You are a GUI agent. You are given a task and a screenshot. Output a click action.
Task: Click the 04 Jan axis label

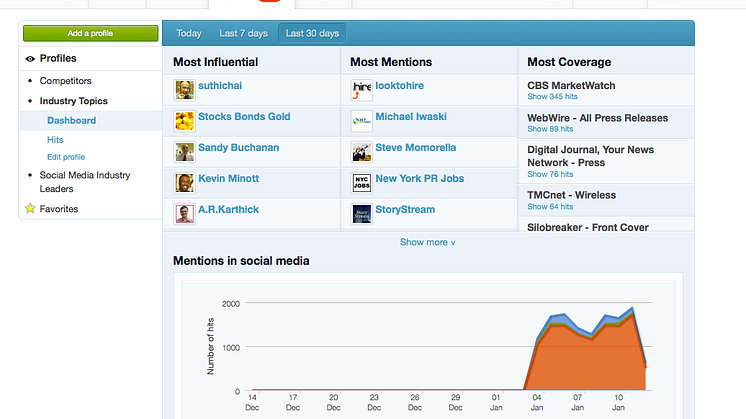(537, 402)
